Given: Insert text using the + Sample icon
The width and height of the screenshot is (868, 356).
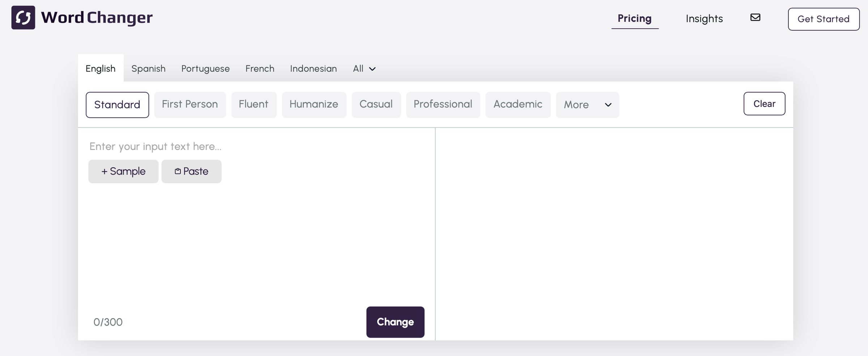Looking at the screenshot, I should (105, 171).
